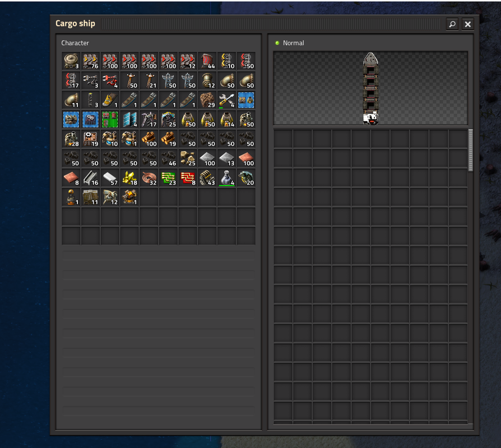
Task: Select the red advanced circuit stack of 8
Action: tap(188, 178)
